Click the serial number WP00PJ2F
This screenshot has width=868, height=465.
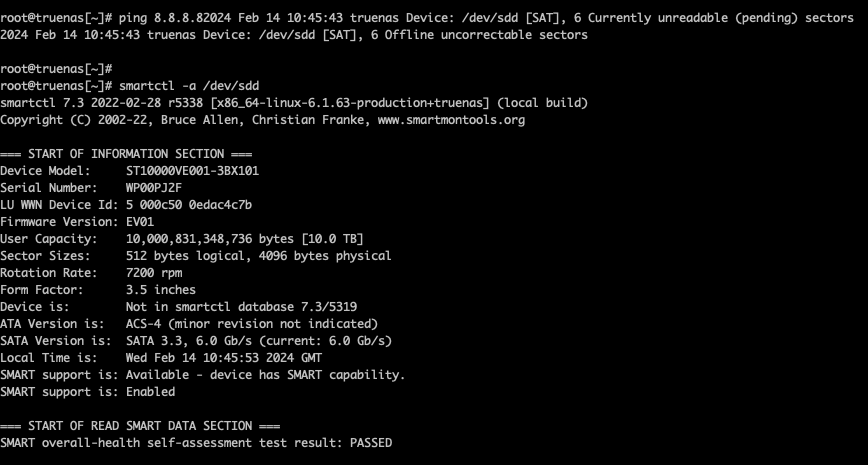click(154, 188)
